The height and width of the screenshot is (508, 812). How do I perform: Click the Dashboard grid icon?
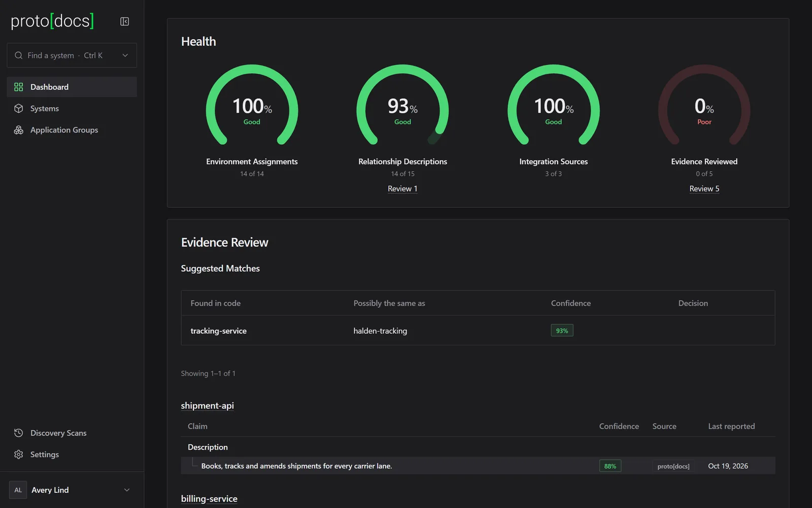19,87
